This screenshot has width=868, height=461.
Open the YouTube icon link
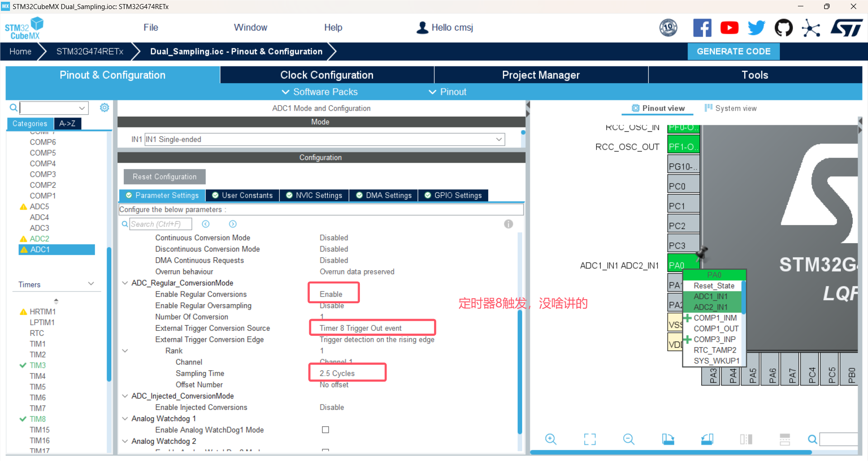(x=729, y=28)
